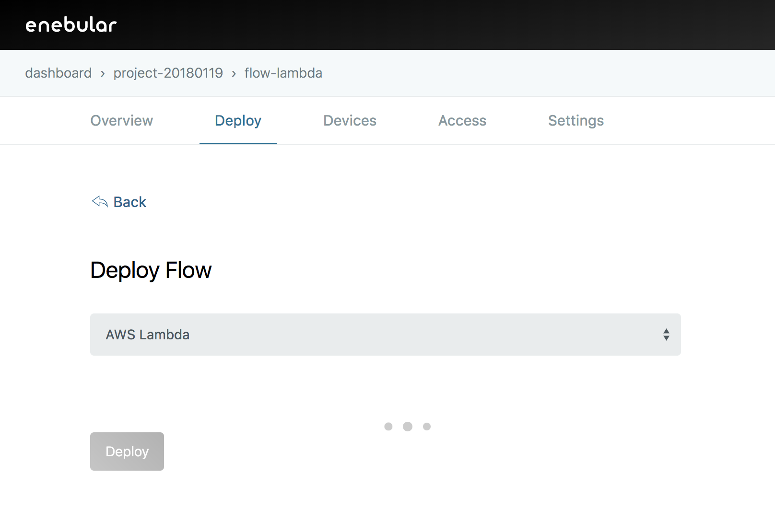Click the flow-lambda breadcrumb item
This screenshot has height=532, width=775.
point(283,73)
